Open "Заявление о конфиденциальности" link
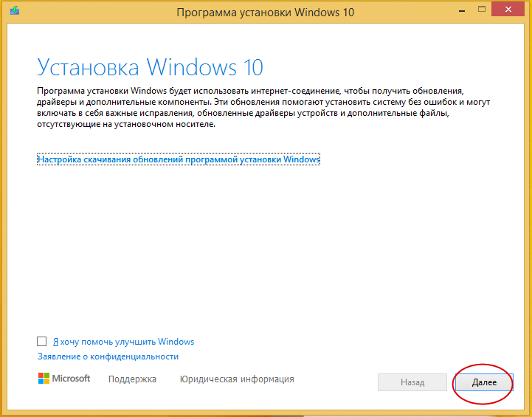The height and width of the screenshot is (417, 532). pyautogui.click(x=108, y=356)
